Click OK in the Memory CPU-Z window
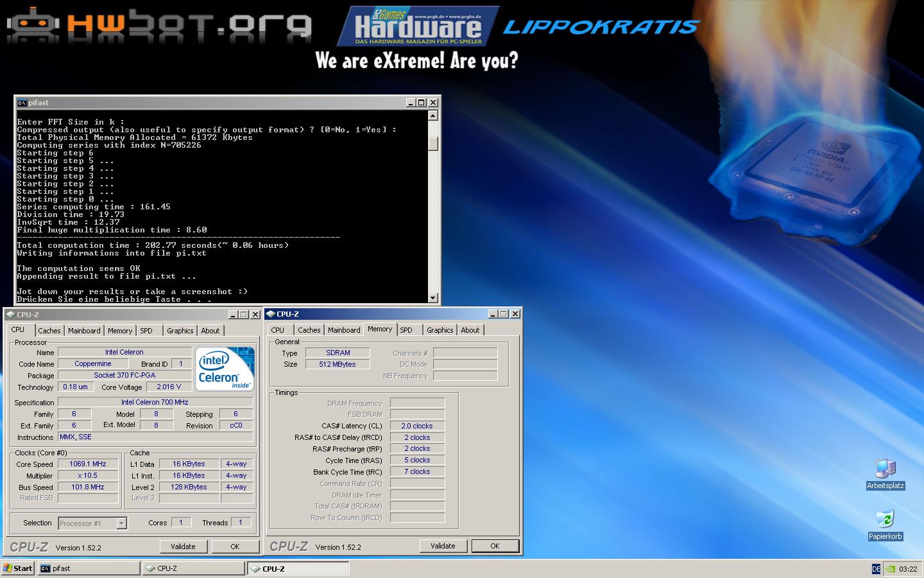Image resolution: width=924 pixels, height=578 pixels. (x=495, y=546)
